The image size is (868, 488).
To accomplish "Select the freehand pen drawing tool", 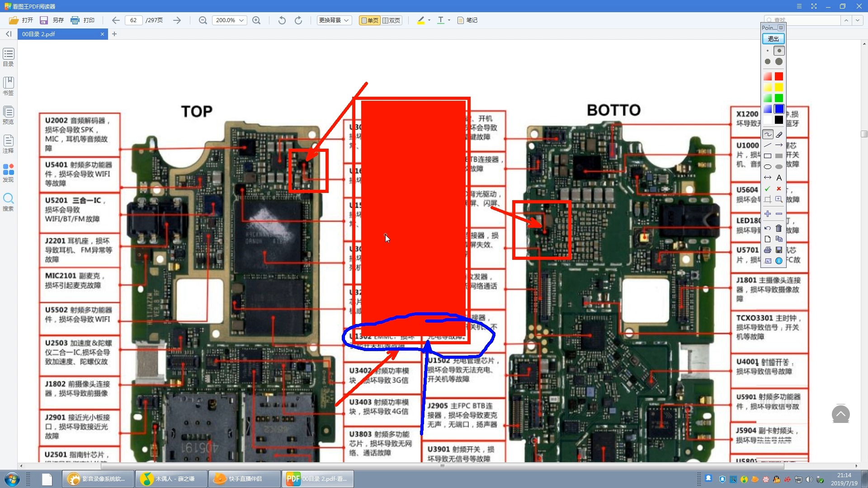I will pos(768,134).
